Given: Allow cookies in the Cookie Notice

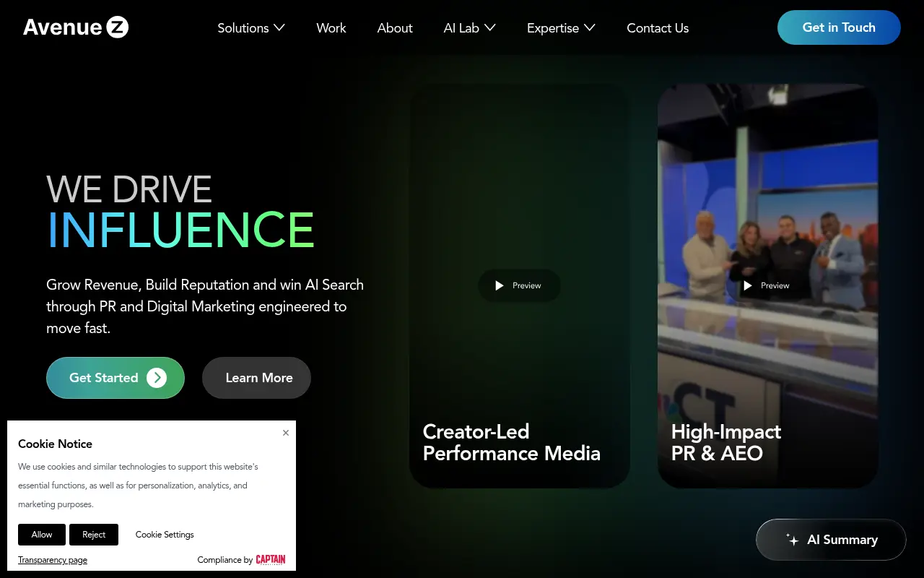Looking at the screenshot, I should point(42,535).
